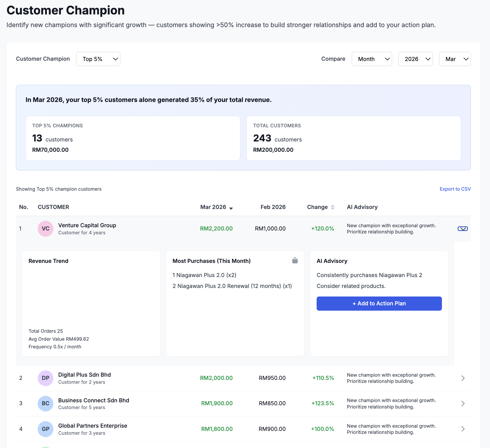Click the TOP 5% CHAMPIONS summary card

tap(133, 138)
